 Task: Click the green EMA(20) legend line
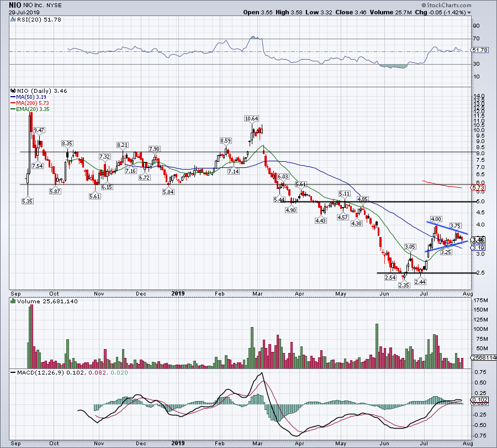(x=13, y=109)
